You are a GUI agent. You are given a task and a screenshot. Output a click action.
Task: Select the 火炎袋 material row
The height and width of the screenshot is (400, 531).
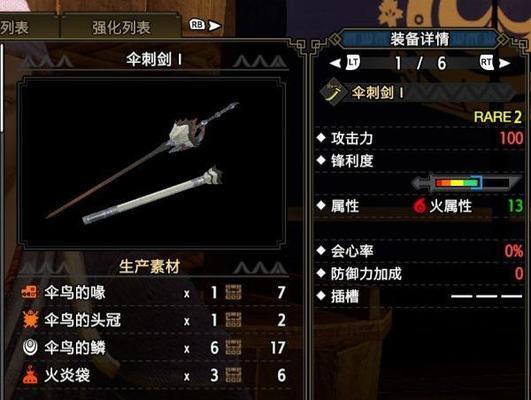click(x=154, y=375)
